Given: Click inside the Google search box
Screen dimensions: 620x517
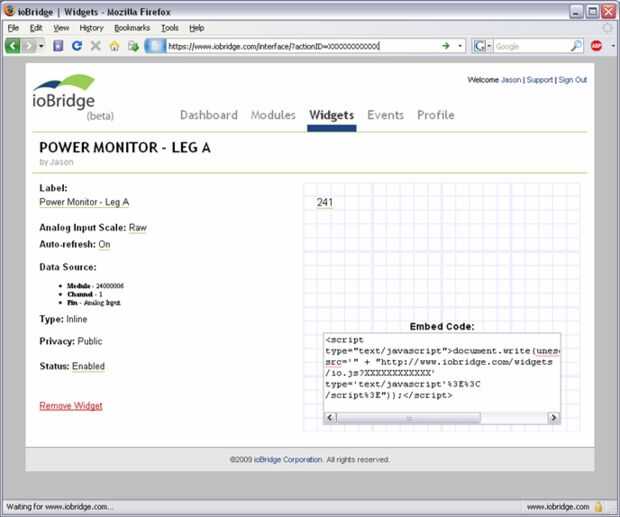Looking at the screenshot, I should [531, 46].
